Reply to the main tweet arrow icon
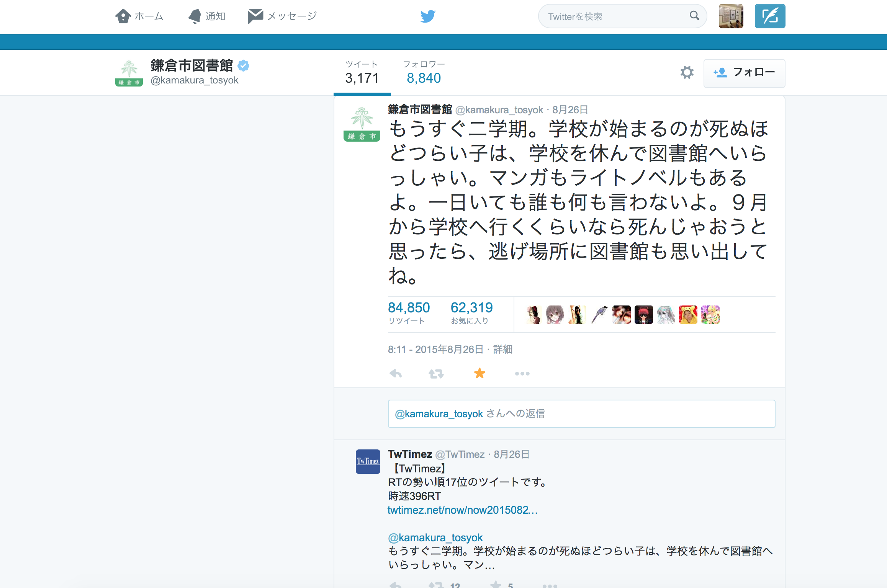Screen dimensions: 887x588 [x=396, y=373]
